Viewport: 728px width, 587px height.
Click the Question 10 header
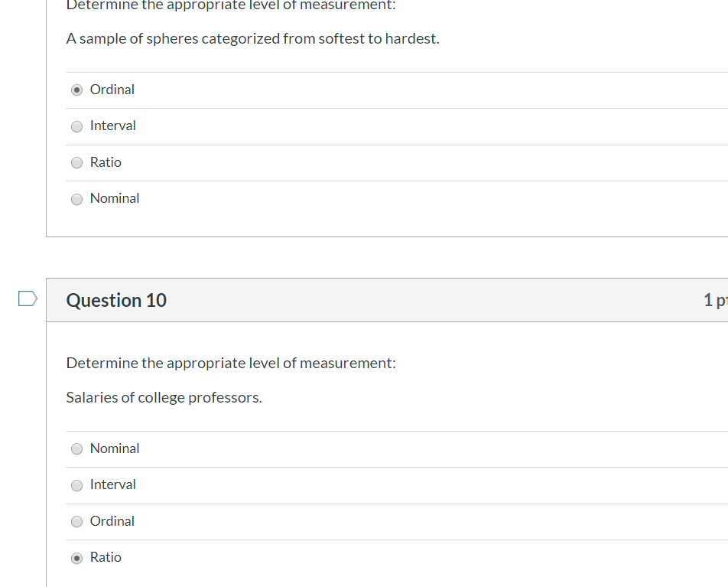point(116,300)
